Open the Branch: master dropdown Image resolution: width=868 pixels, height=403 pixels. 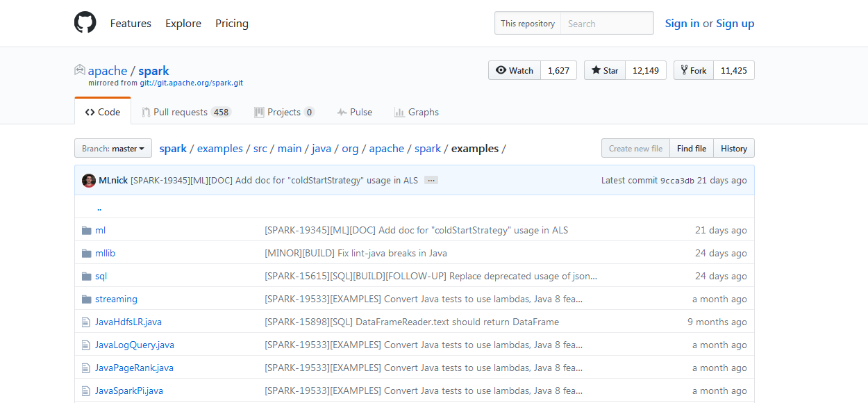113,148
